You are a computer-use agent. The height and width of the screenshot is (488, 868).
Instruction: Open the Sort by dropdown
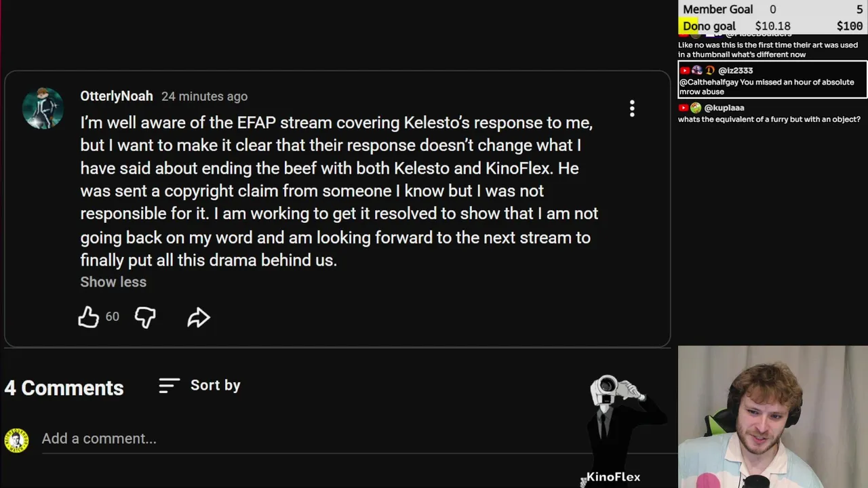pos(215,386)
